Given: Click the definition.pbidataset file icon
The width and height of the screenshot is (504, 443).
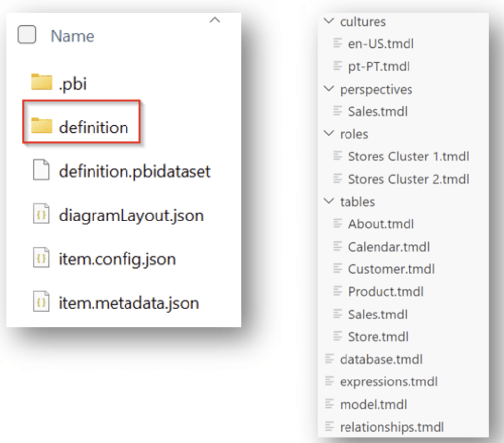Looking at the screenshot, I should coord(41,171).
